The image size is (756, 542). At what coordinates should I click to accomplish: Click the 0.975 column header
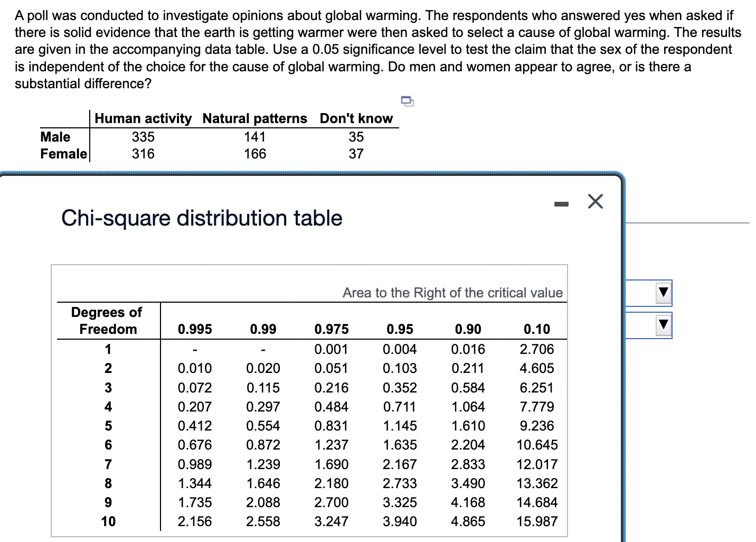click(x=332, y=329)
